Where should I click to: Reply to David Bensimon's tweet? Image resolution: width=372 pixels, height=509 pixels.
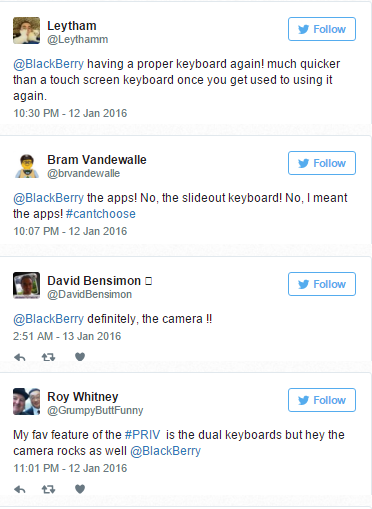[x=20, y=357]
